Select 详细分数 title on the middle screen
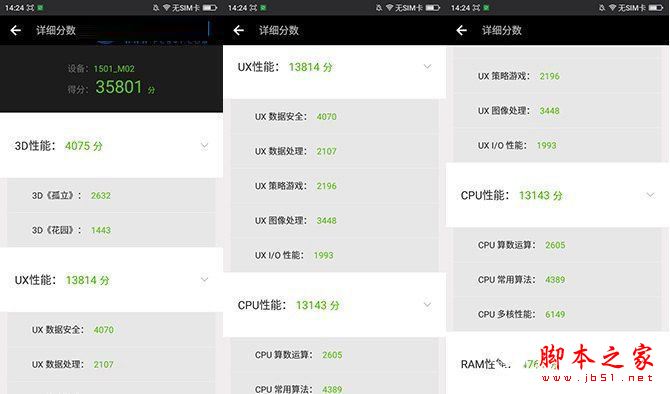 (x=279, y=30)
